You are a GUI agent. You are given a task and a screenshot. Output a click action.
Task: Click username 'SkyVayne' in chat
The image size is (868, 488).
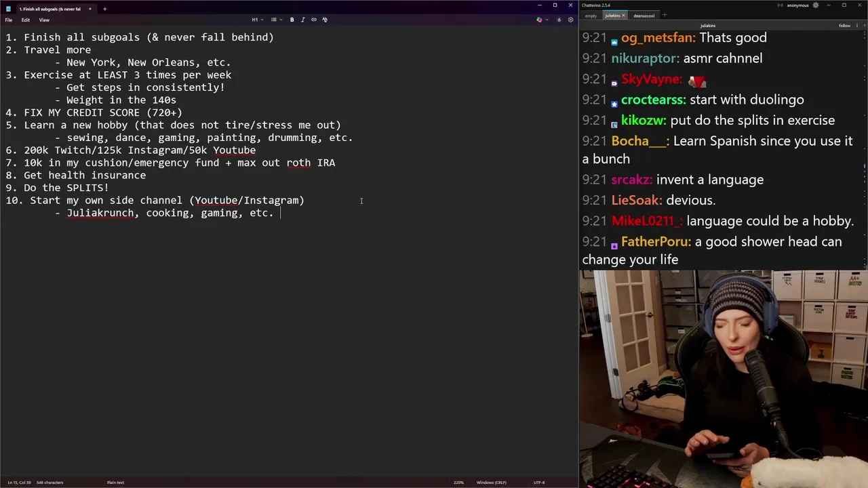click(651, 79)
